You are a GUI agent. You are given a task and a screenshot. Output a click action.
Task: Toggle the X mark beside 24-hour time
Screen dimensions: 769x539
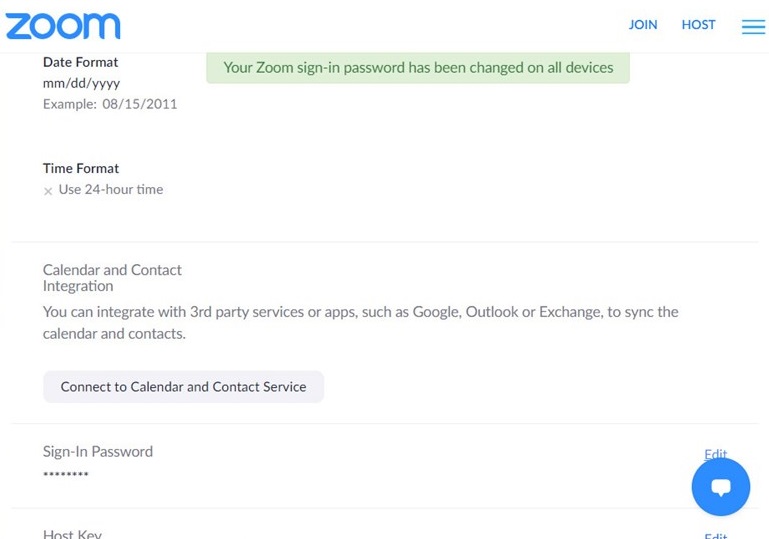(48, 191)
